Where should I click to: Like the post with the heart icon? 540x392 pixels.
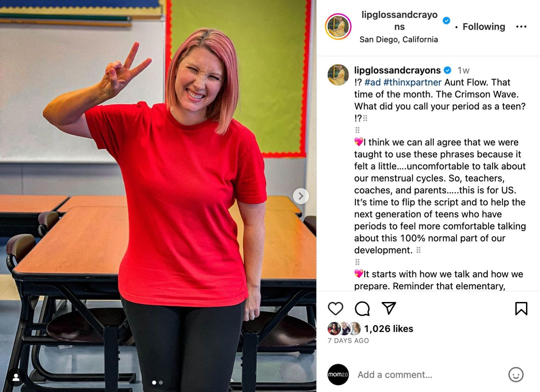335,309
